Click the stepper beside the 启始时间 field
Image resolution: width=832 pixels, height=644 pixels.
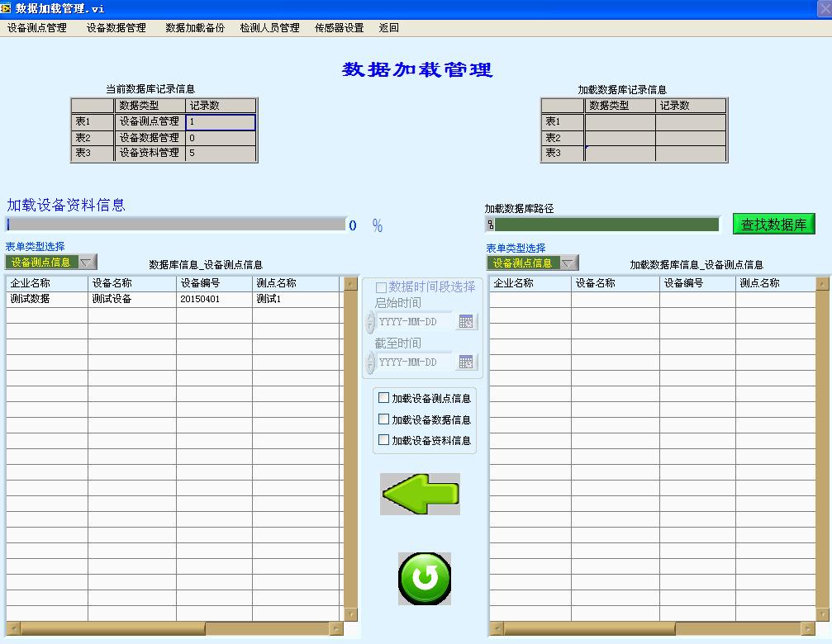pos(369,321)
